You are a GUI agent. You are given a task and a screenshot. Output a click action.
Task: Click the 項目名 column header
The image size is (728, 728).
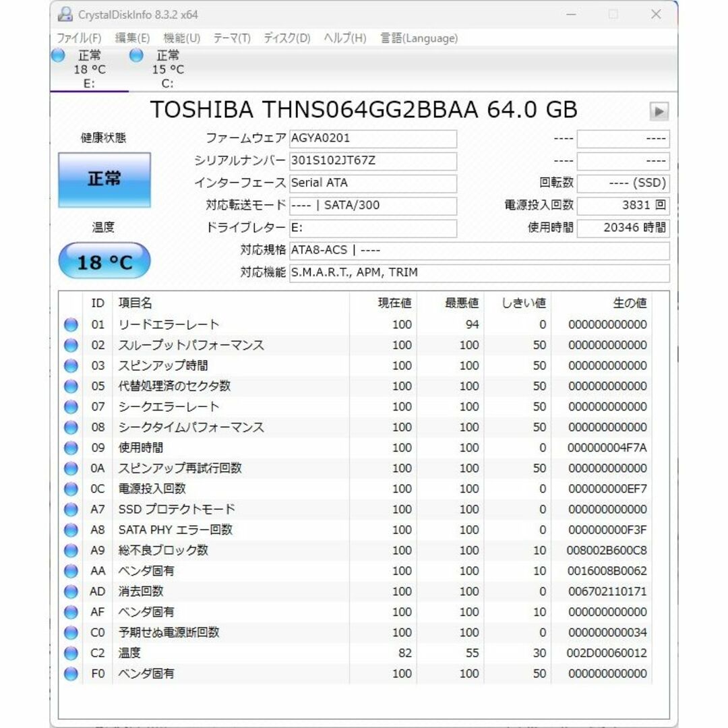click(x=231, y=303)
